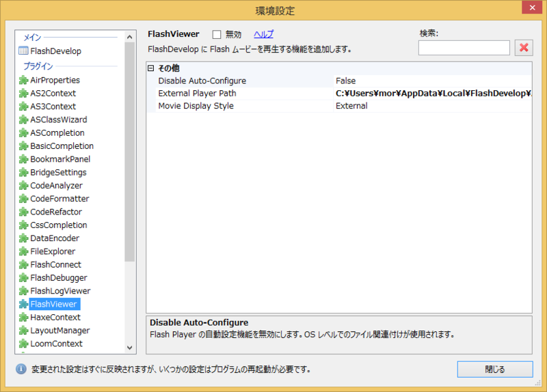Viewport: 547px width, 392px height.
Task: Select the AirProperties list entry
Action: (55, 80)
